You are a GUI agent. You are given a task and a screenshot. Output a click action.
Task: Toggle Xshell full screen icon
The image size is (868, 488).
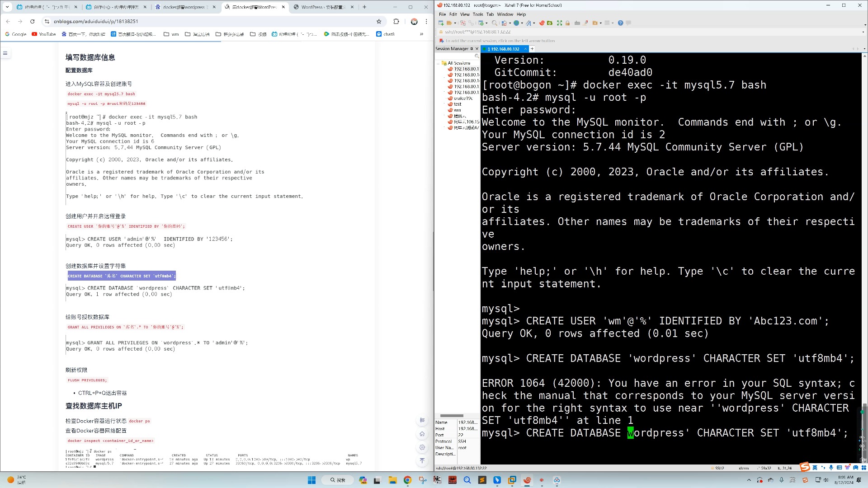click(559, 23)
